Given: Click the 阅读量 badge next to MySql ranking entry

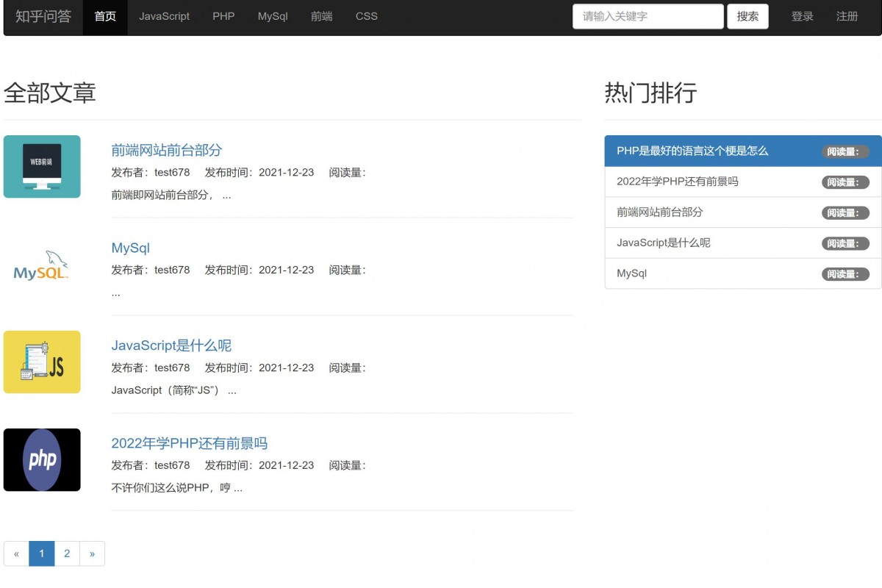Looking at the screenshot, I should [x=846, y=273].
